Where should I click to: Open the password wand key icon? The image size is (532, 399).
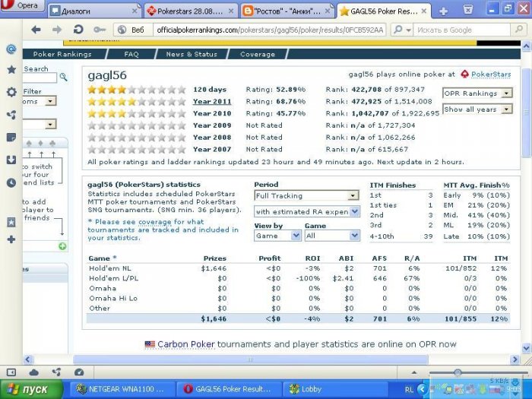pos(100,30)
